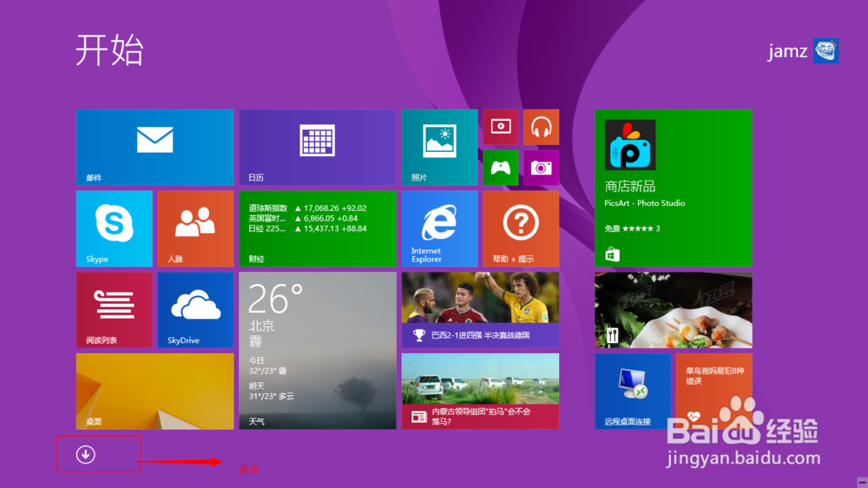Open the Calendar tile
Viewport: 868px width, 488px height.
(317, 148)
